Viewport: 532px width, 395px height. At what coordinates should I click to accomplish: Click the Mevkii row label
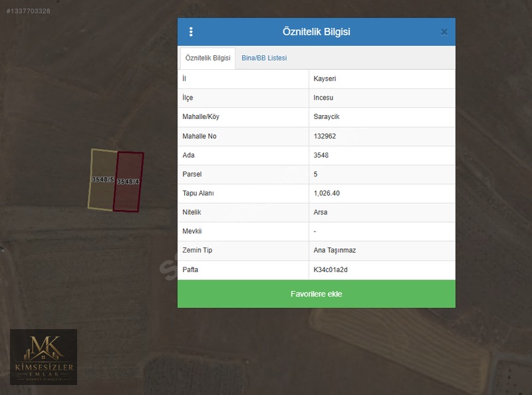[x=192, y=231]
